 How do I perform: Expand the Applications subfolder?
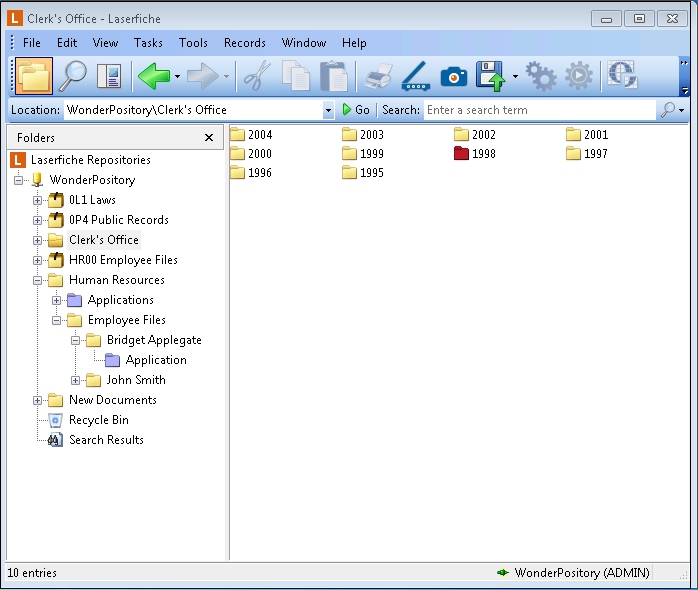point(57,301)
